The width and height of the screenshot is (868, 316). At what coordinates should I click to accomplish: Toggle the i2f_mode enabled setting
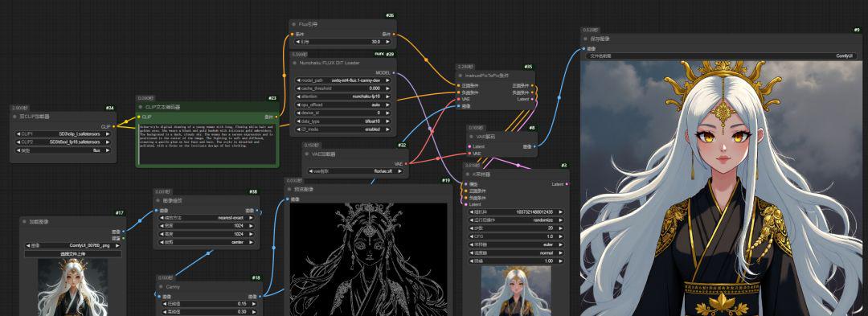tap(343, 129)
